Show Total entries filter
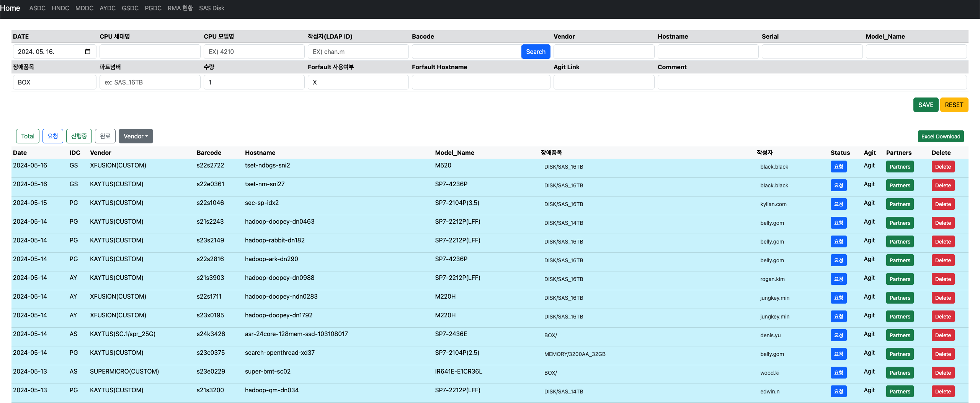This screenshot has height=403, width=980. 28,136
